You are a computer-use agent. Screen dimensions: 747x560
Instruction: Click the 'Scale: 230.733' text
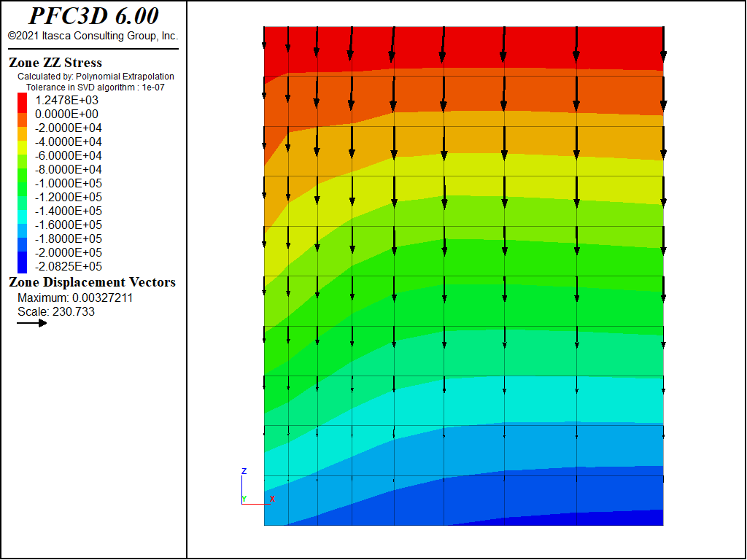click(56, 311)
